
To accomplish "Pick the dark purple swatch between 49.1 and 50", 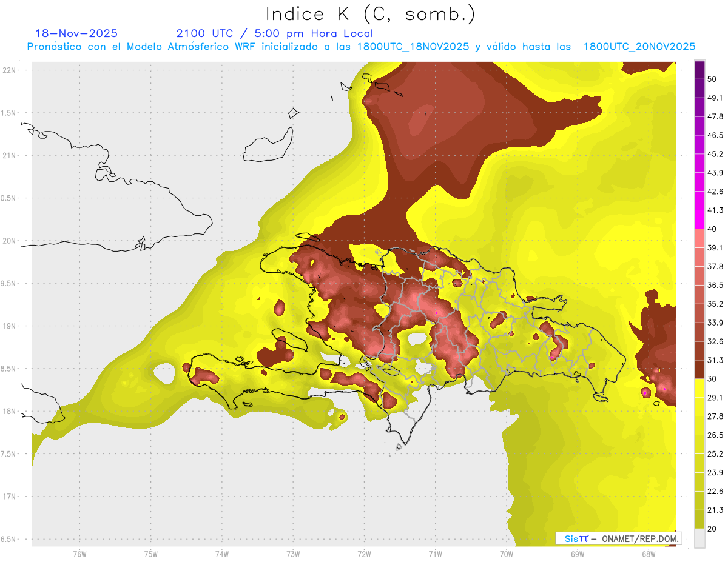I will tap(699, 88).
